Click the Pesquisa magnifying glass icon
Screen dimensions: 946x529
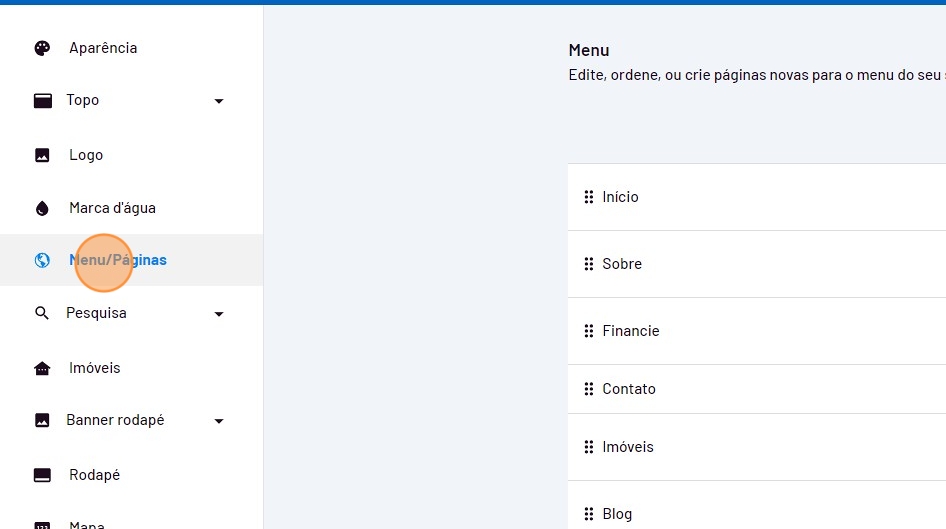[x=42, y=313]
